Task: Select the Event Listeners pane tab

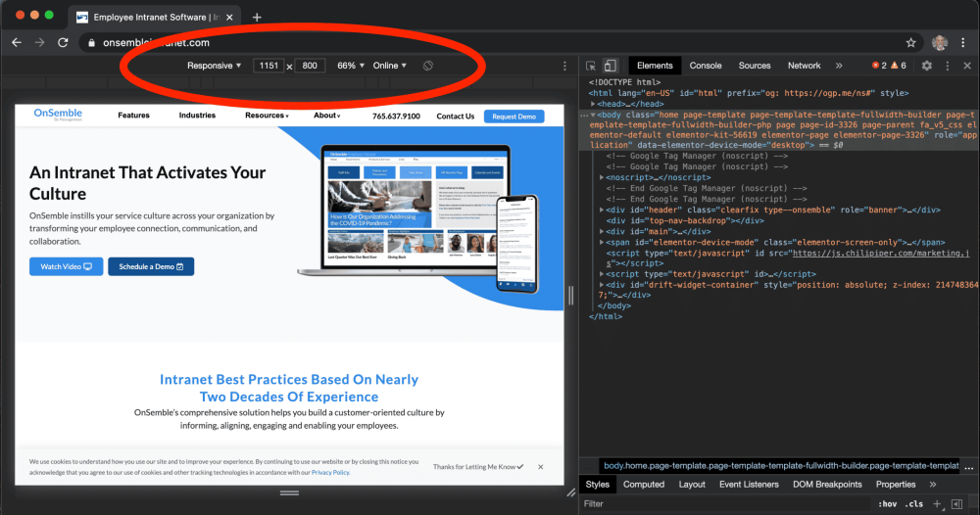Action: [749, 485]
